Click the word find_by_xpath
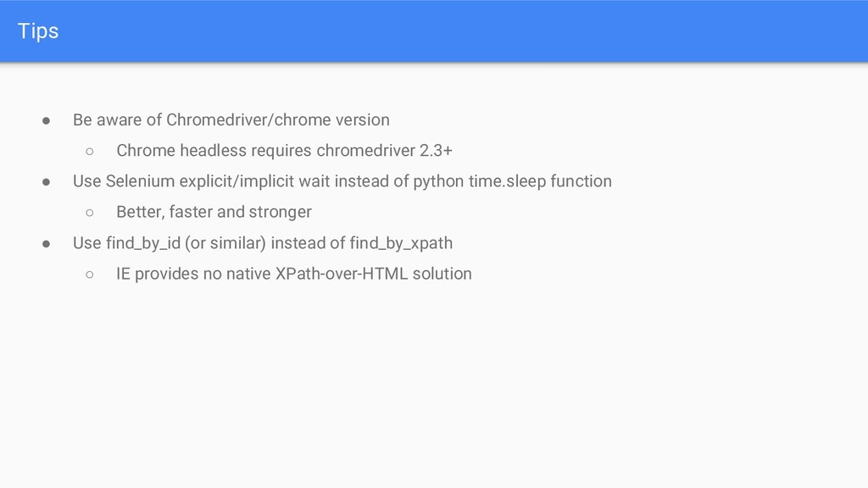The image size is (868, 488). pos(401,243)
